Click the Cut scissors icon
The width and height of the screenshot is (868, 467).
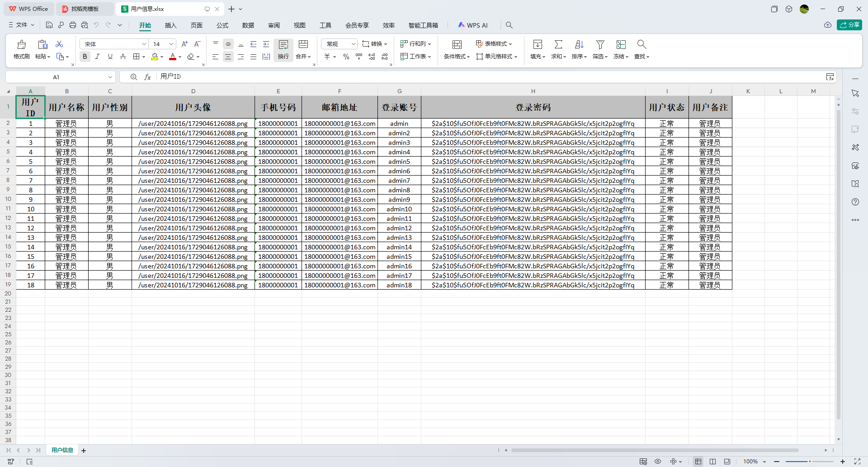pos(59,44)
